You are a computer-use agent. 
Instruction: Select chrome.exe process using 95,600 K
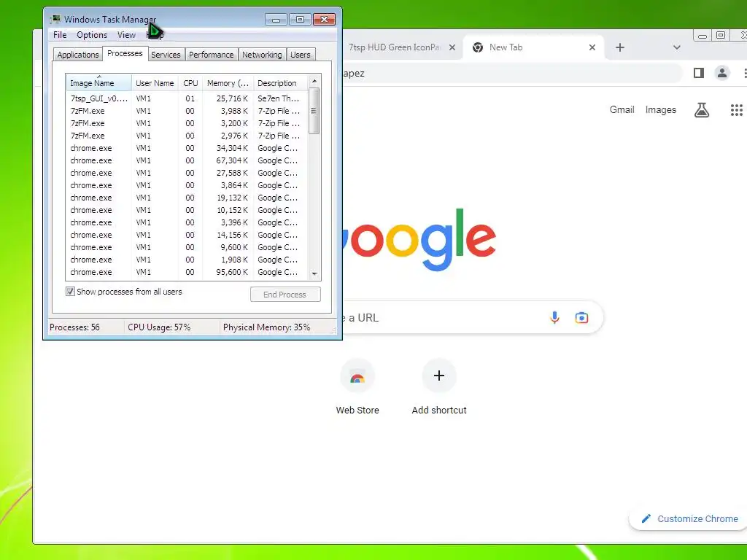tap(187, 272)
